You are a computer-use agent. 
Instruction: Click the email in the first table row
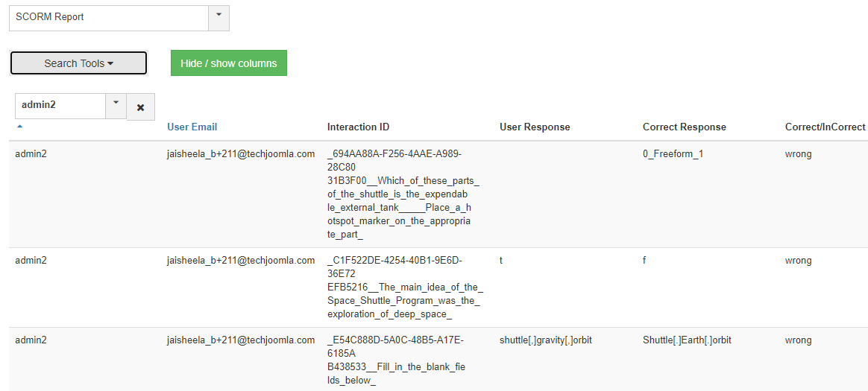[241, 154]
